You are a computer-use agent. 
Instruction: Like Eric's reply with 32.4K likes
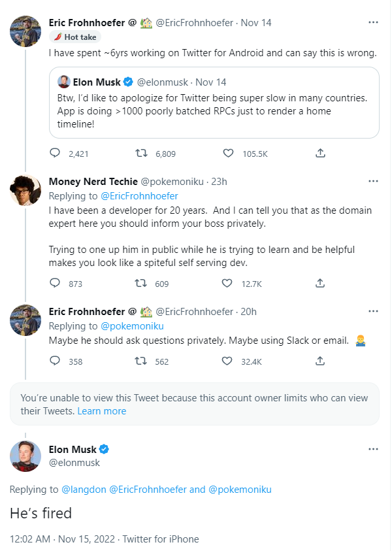[228, 361]
